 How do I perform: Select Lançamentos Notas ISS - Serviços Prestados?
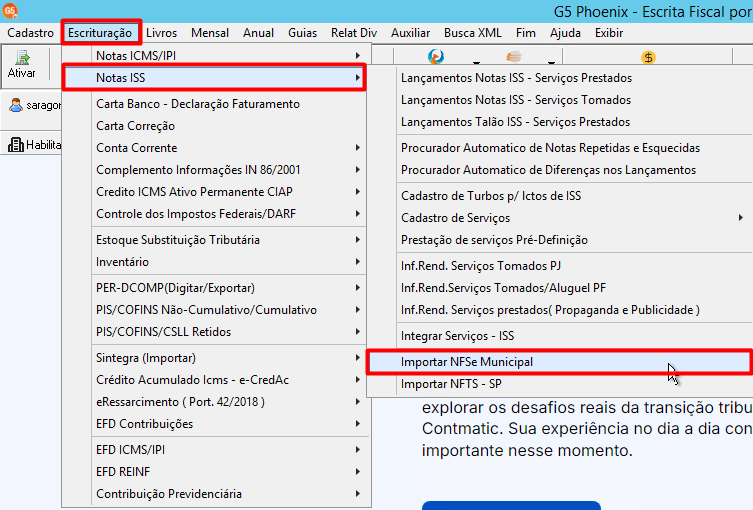(x=560, y=78)
